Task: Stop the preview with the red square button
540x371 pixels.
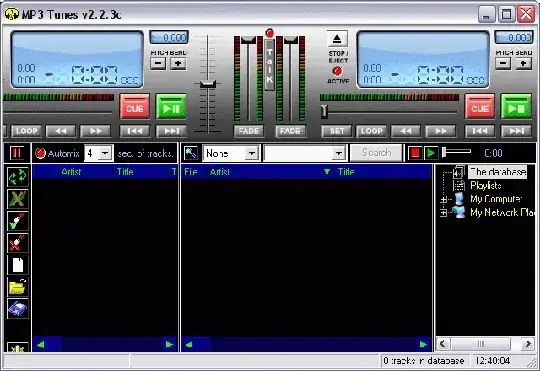Action: point(415,153)
